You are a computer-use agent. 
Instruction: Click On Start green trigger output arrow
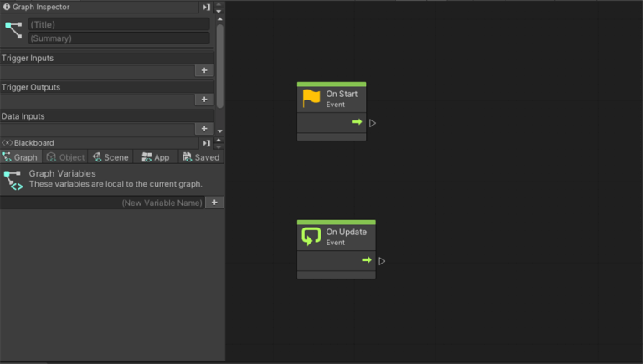click(358, 122)
